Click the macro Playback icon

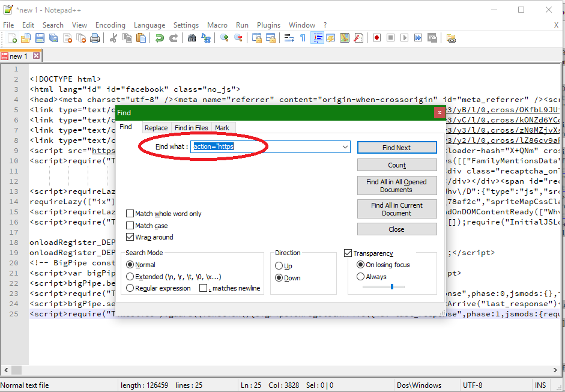(404, 38)
